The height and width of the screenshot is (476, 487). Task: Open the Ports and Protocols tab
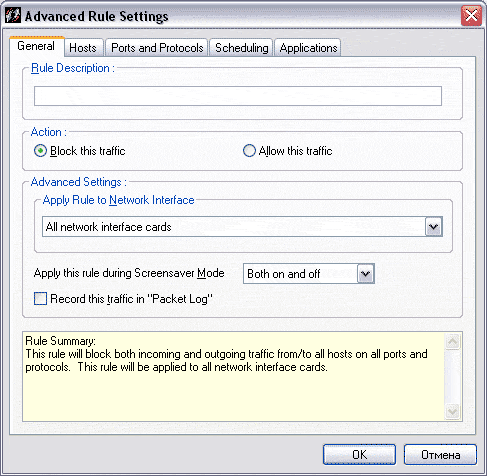coord(157,48)
